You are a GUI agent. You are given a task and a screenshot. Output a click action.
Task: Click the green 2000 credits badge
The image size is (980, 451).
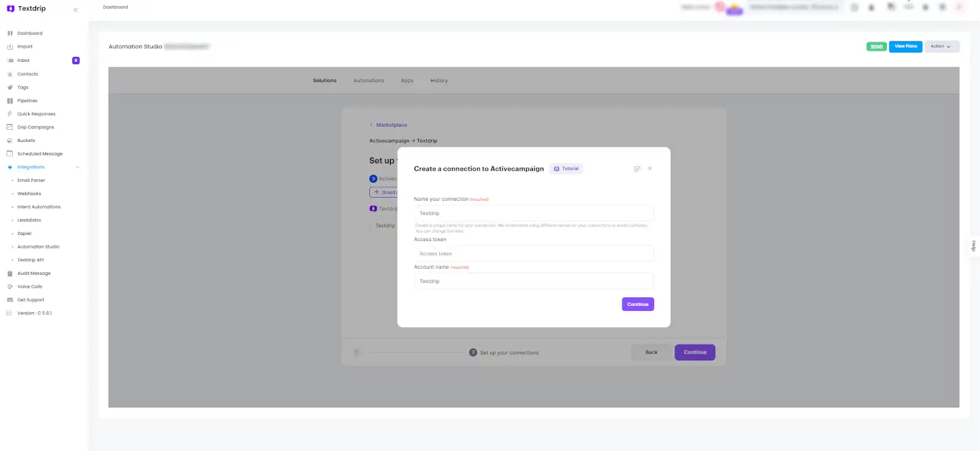(876, 47)
